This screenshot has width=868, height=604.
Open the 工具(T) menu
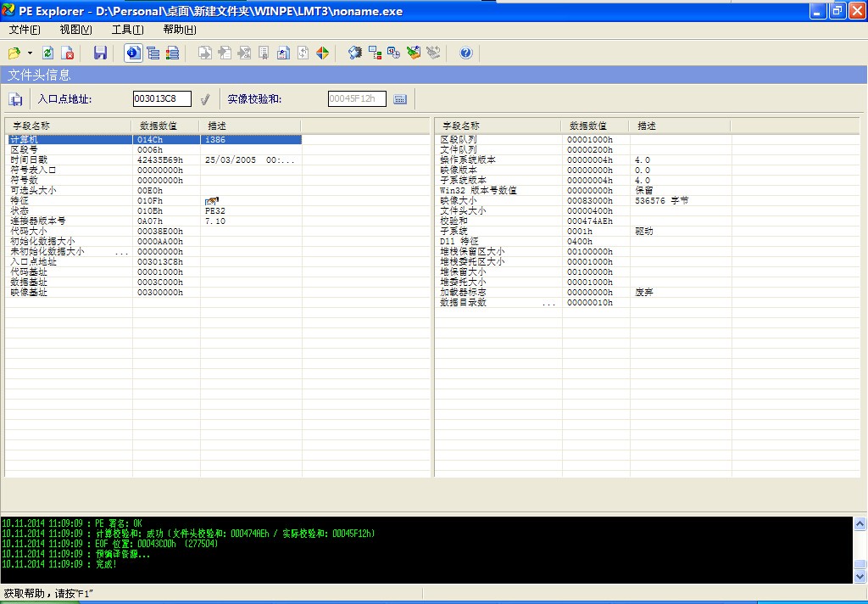pyautogui.click(x=128, y=30)
